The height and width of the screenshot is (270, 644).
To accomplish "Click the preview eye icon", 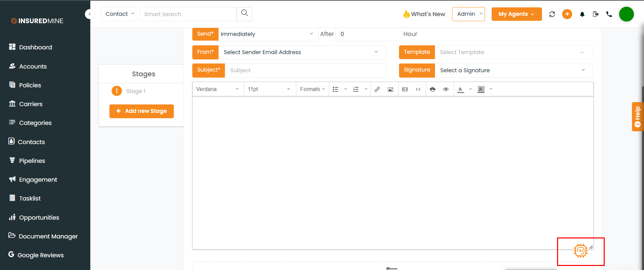I will [x=446, y=89].
